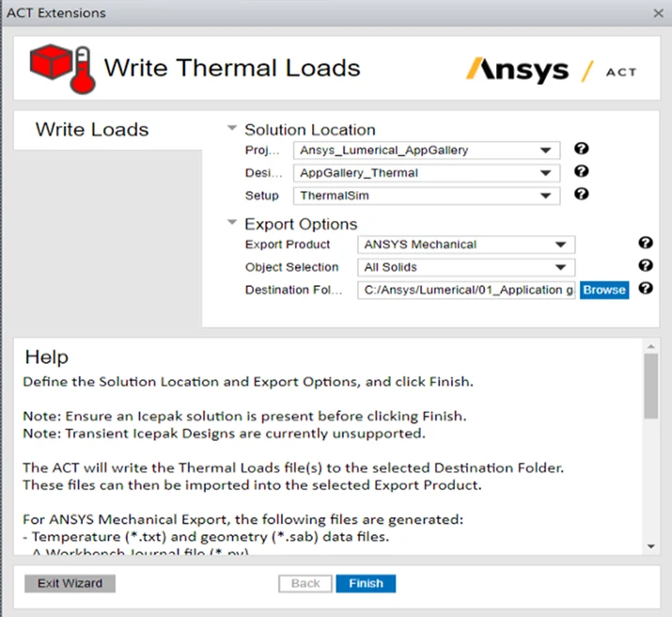Screen dimensions: 672x617
Task: Click the ACT Extensions window title
Action: click(56, 13)
